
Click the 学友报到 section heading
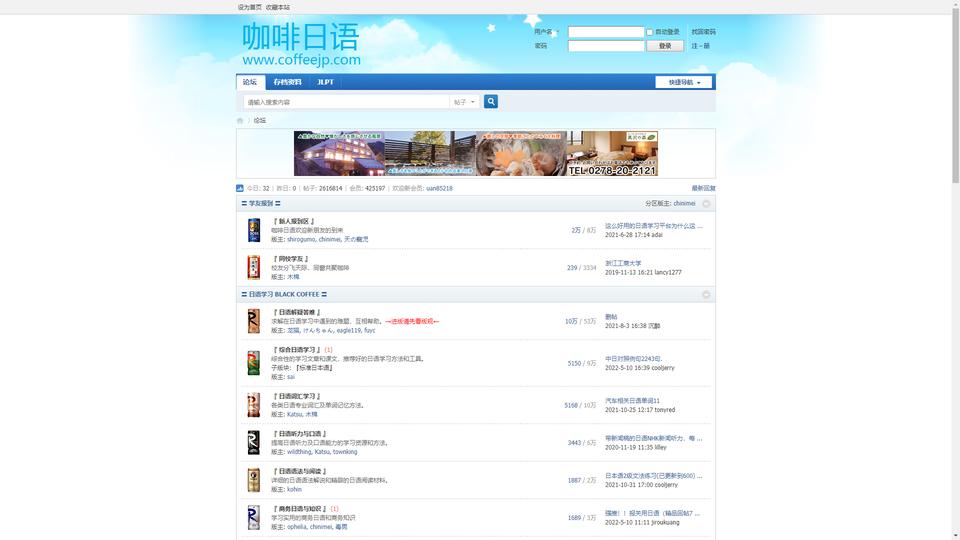tap(261, 203)
